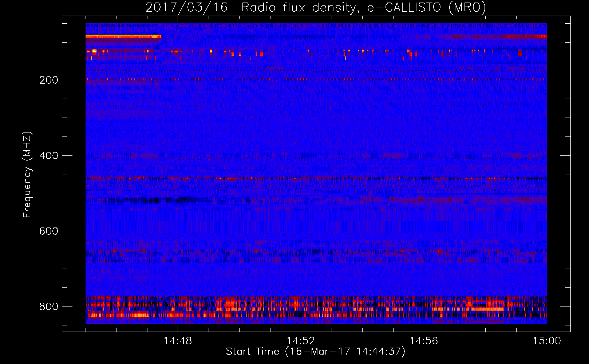
Task: Click the 600 frequency tick label
Action: (x=49, y=231)
